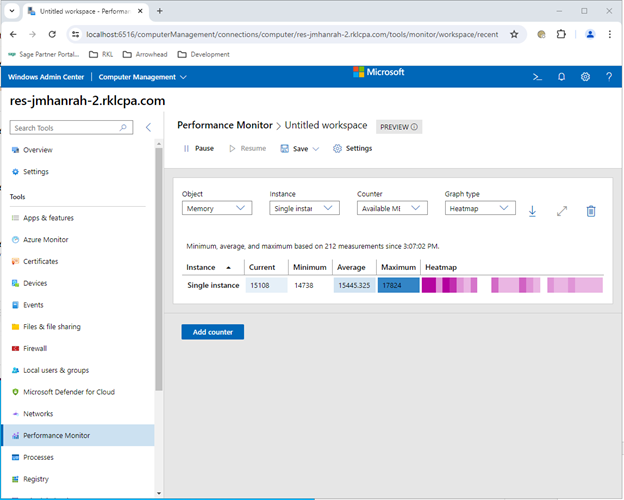
Task: Expand the Computer Management menu
Action: pos(142,77)
